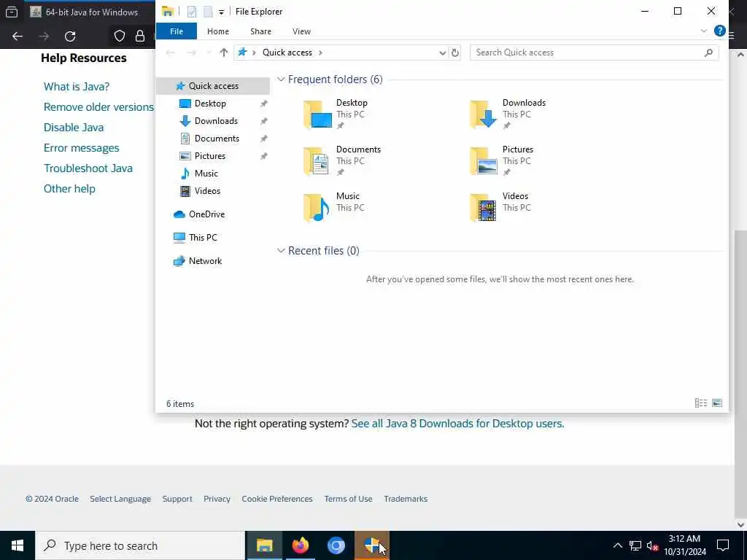The image size is (747, 560).
Task: Expand the ribbon with the chevron
Action: tap(704, 31)
